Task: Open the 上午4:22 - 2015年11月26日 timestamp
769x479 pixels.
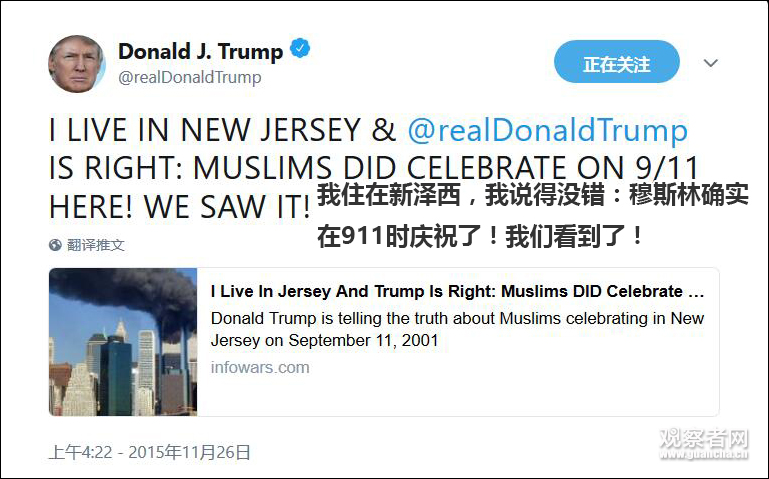Action: [x=150, y=452]
